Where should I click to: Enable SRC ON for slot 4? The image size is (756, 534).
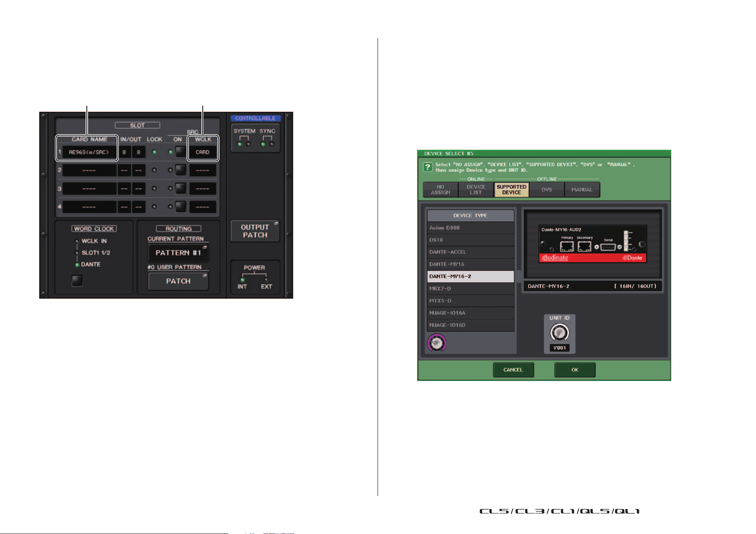point(181,206)
